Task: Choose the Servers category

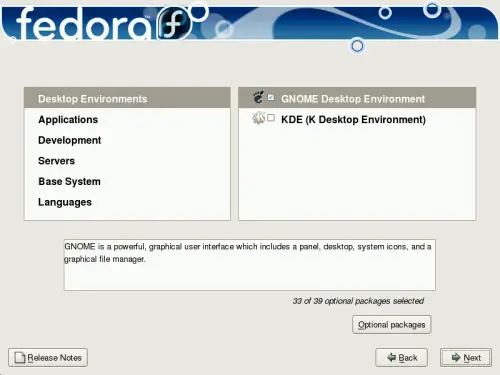Action: coord(127,161)
